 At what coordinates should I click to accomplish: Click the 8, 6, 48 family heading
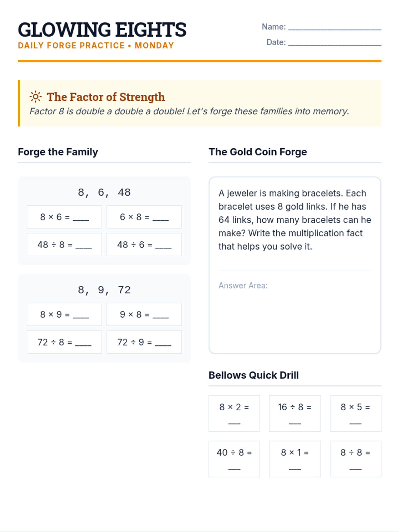click(104, 192)
